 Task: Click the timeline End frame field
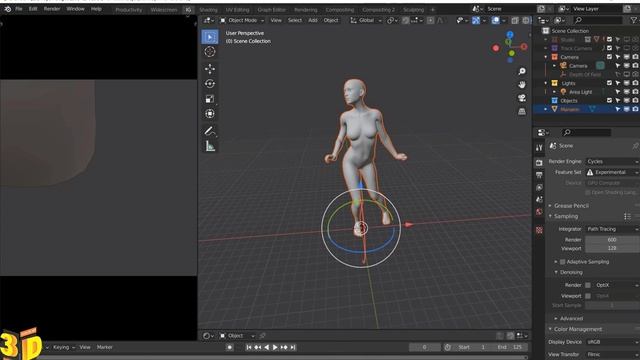510,347
